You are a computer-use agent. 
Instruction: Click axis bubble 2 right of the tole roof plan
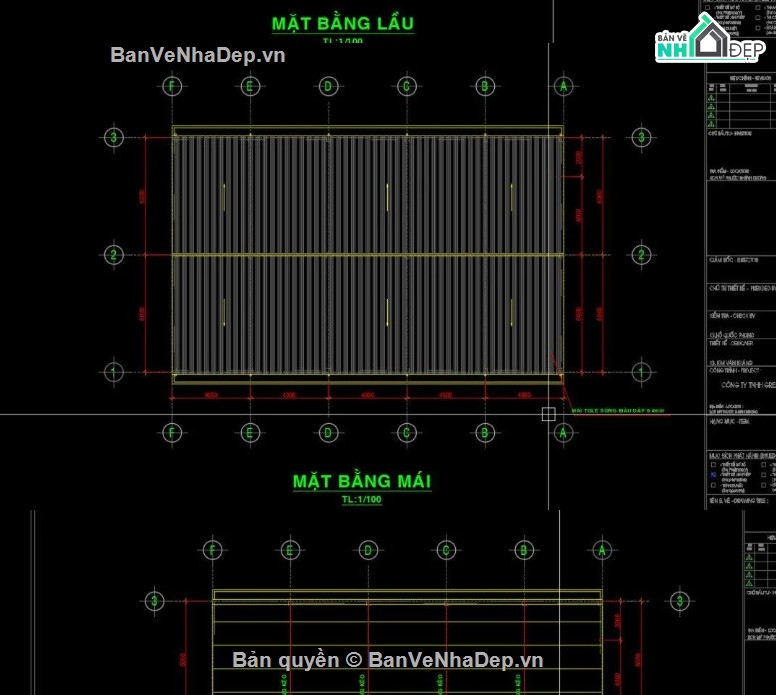(641, 255)
